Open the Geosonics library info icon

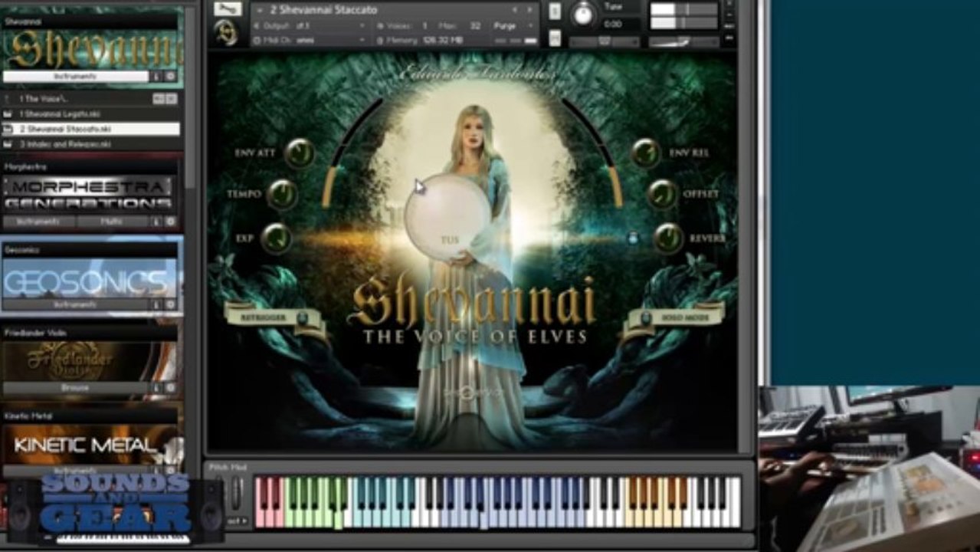[x=156, y=304]
